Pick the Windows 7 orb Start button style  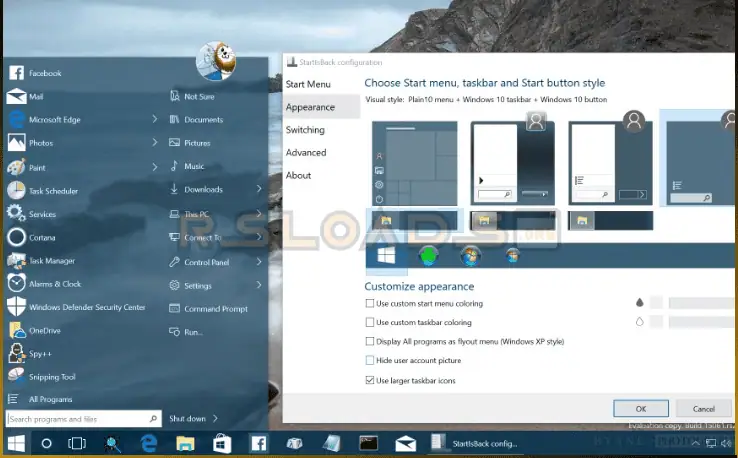click(x=470, y=256)
